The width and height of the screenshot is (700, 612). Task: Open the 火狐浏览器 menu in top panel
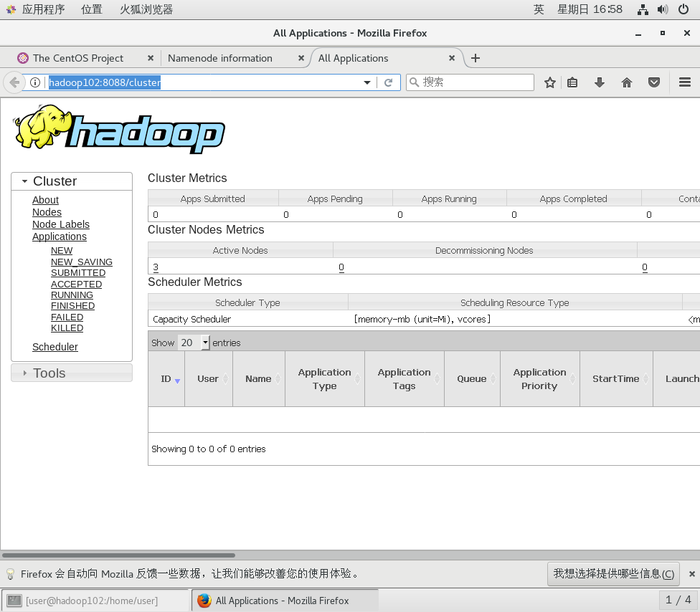point(146,9)
